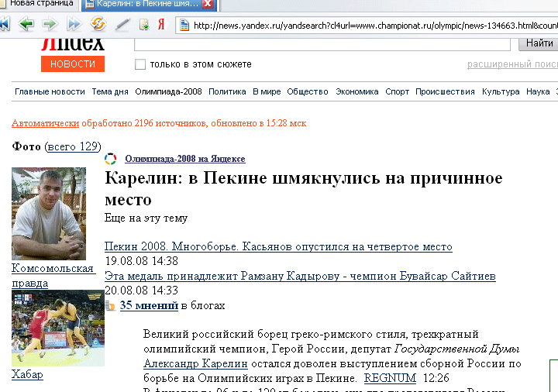Open bookmarks with the starred page icon
The height and width of the screenshot is (392, 558).
coord(144,25)
